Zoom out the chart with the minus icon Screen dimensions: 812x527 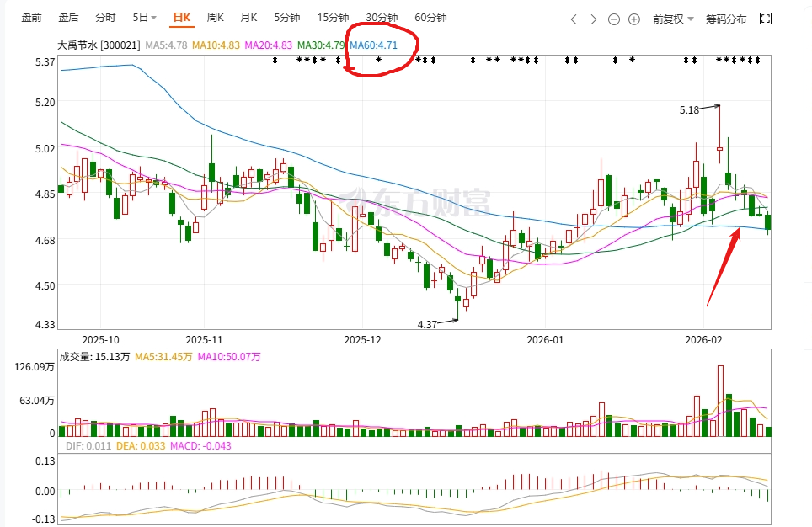point(614,19)
